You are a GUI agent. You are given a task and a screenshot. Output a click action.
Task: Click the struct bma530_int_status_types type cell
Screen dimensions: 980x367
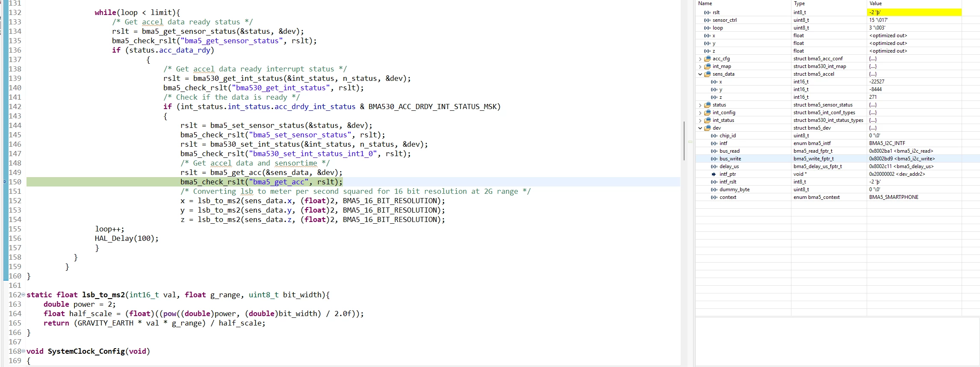828,120
